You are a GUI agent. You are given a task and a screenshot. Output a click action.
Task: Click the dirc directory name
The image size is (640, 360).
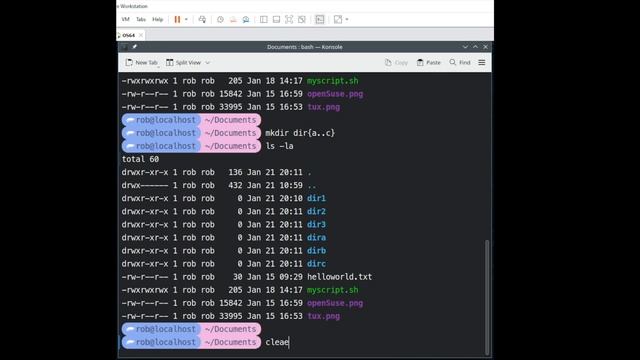(316, 264)
